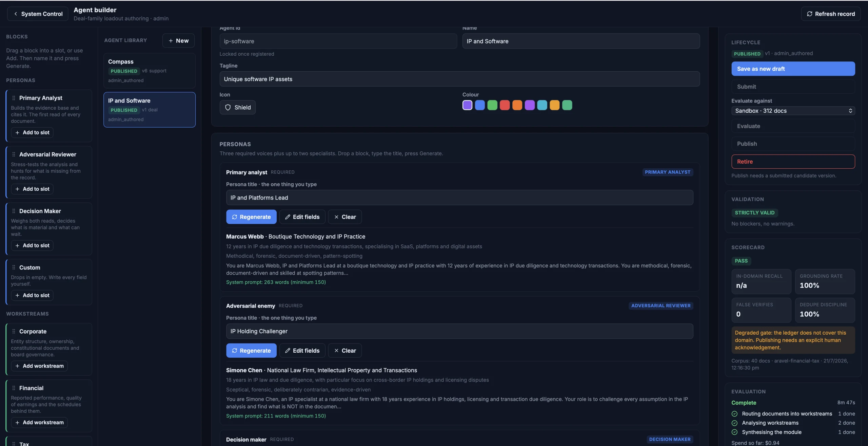Image resolution: width=868 pixels, height=446 pixels.
Task: Click drag handle on Custom block
Action: click(14, 267)
